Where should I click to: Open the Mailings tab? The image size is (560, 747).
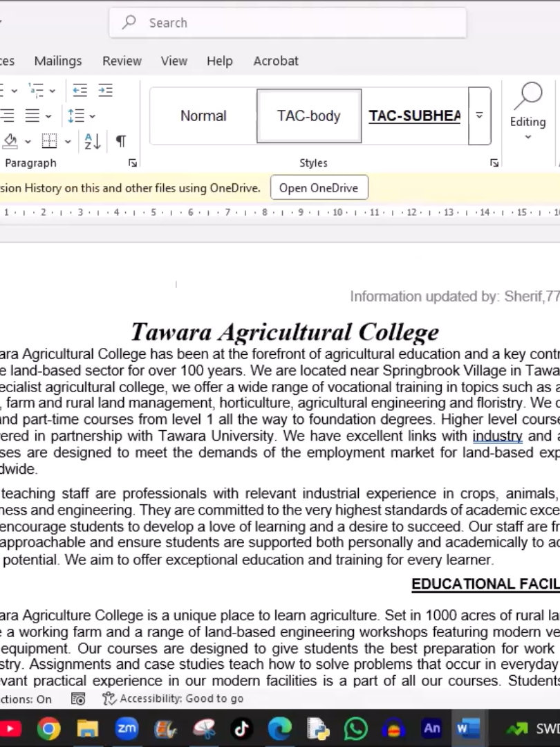58,61
